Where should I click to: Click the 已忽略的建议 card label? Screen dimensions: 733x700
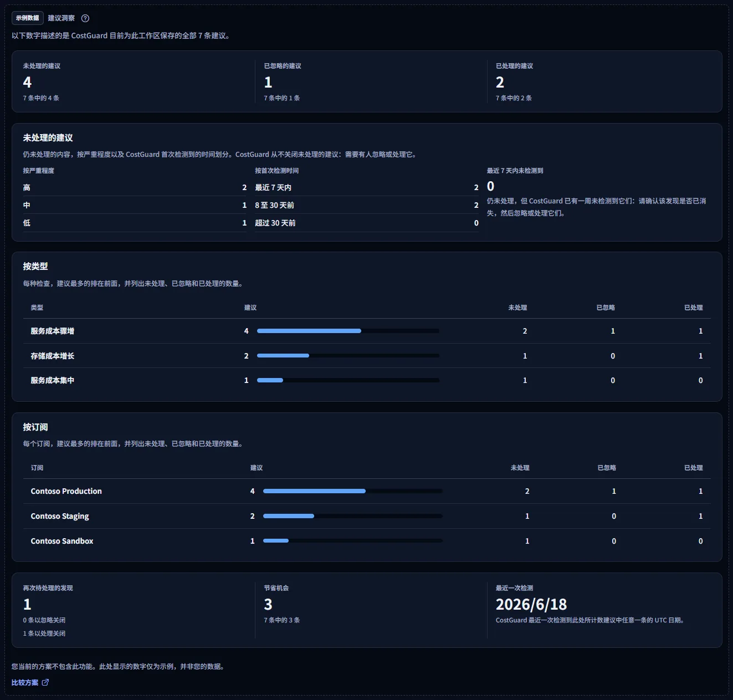(x=283, y=66)
